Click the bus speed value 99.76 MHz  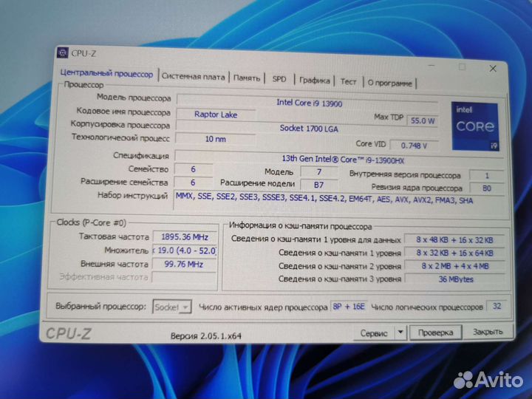pos(184,264)
